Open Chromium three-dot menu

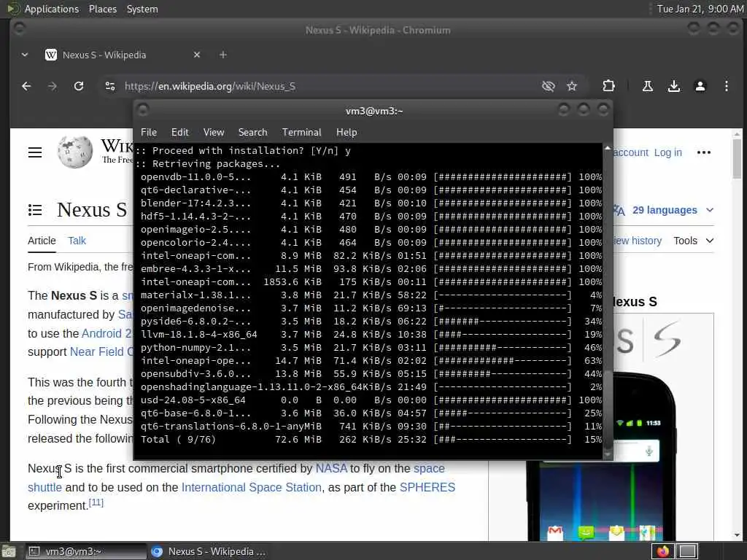[x=726, y=86]
